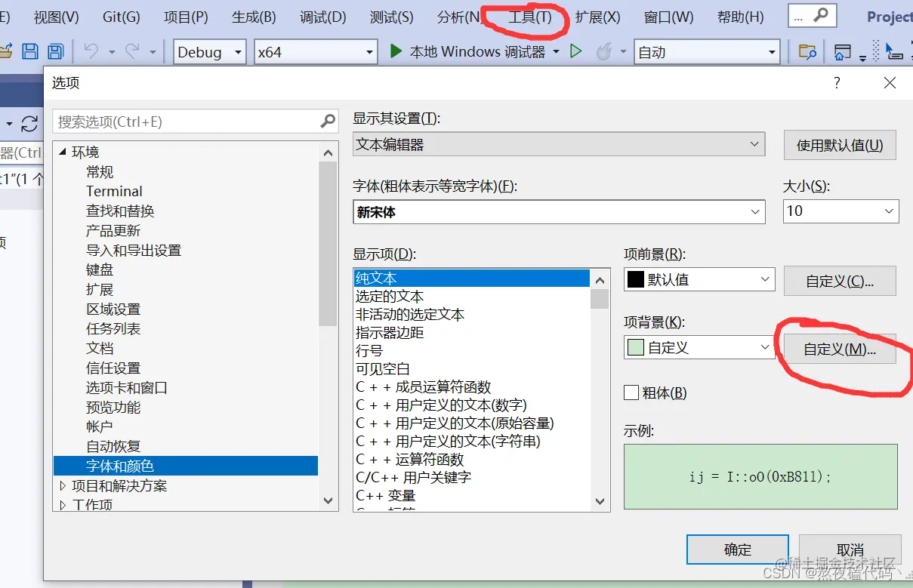The width and height of the screenshot is (913, 588).
Task: Click options tree scrollbar down arrow
Action: [x=328, y=500]
